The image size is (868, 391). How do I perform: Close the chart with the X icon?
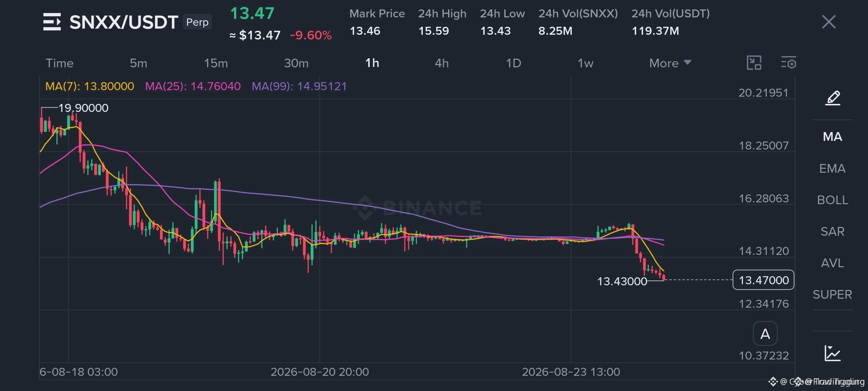pyautogui.click(x=829, y=22)
